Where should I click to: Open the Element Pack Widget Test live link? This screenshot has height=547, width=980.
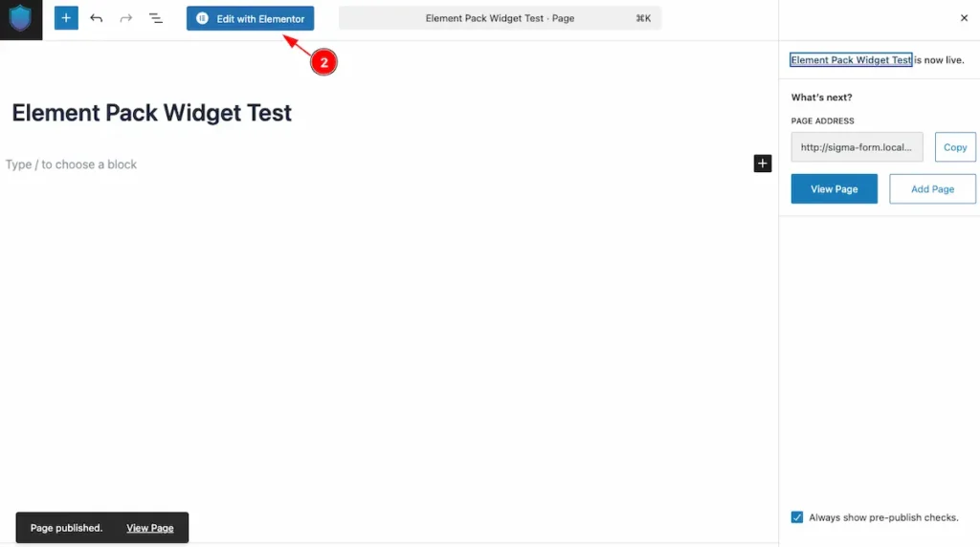(851, 60)
